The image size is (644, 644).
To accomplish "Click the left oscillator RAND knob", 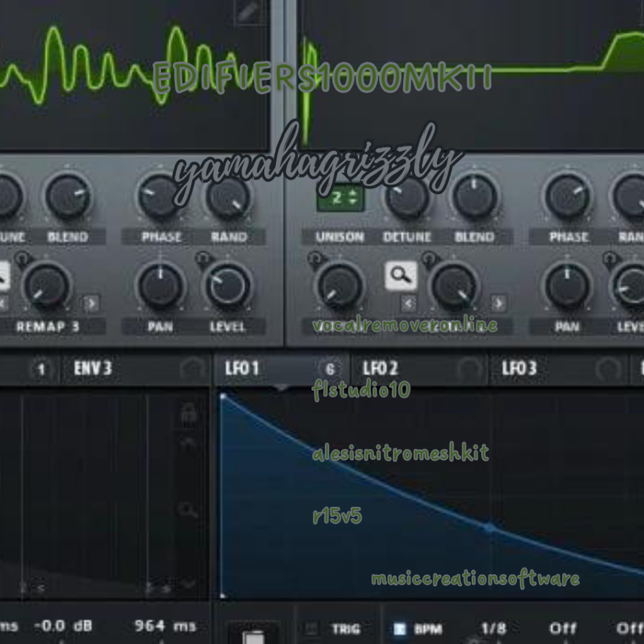I will pyautogui.click(x=228, y=196).
